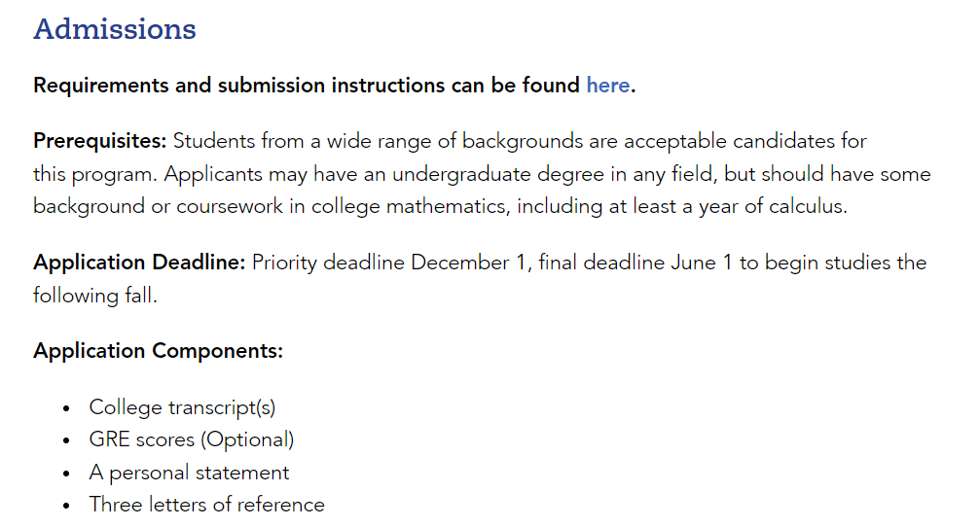Screen dimensions: 980x527
Task: Click the 'Application Deadline:' bold label
Action: coord(139,263)
